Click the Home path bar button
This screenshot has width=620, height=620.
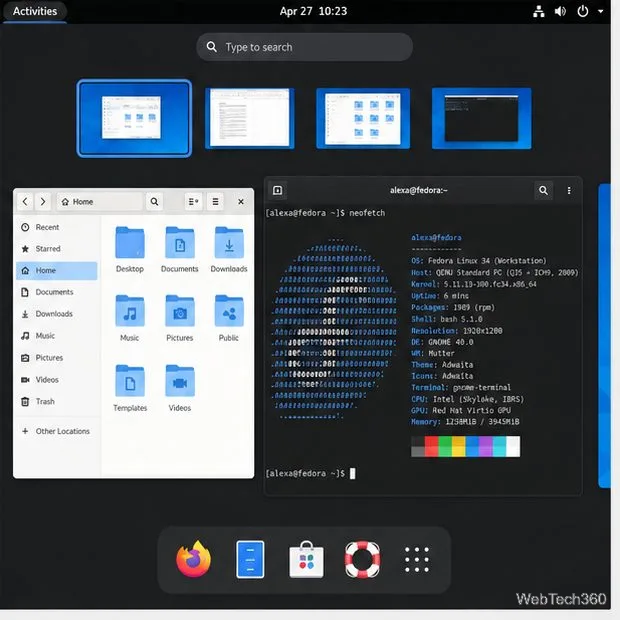[100, 202]
